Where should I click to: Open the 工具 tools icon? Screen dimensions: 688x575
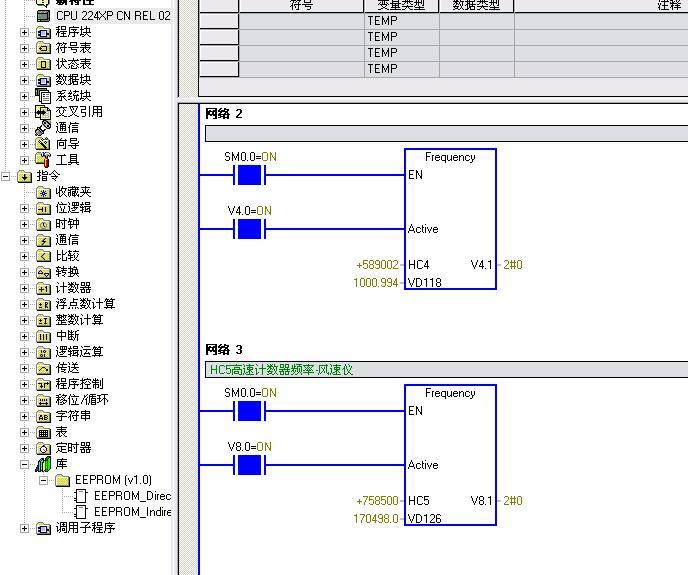pyautogui.click(x=43, y=160)
